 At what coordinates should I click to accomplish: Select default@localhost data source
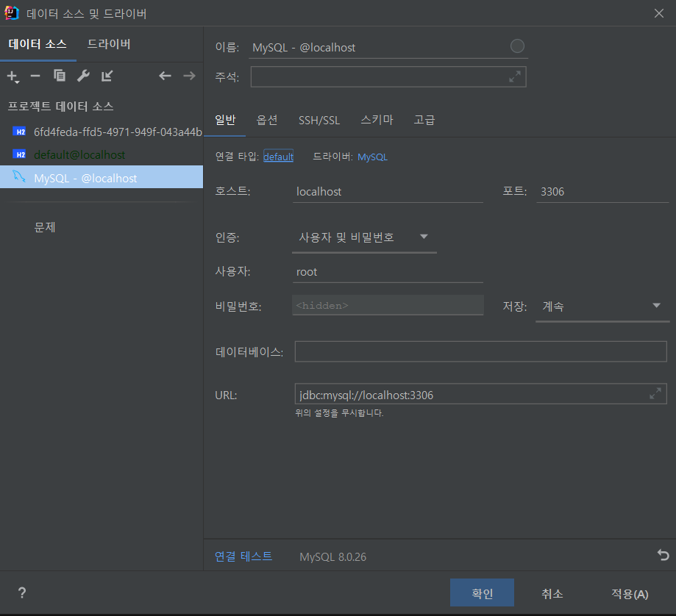click(102, 154)
